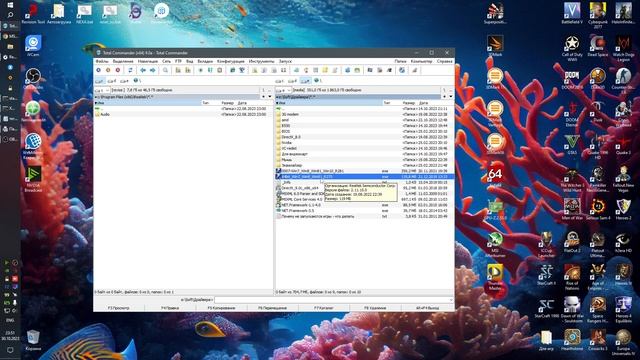Open the Выделение menu

(123, 61)
